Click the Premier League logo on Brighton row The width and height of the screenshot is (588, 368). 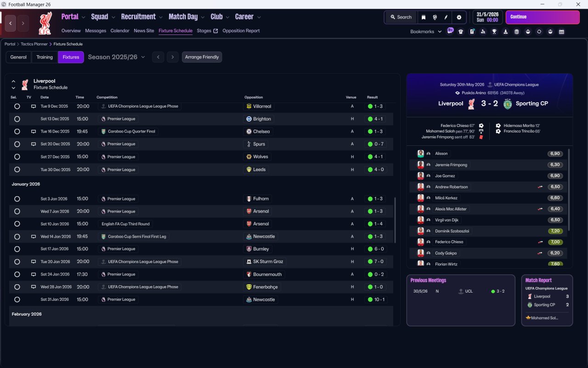click(x=103, y=119)
